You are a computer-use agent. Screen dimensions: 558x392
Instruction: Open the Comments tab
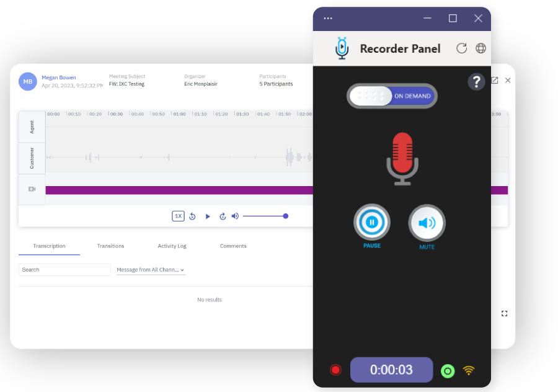coord(233,246)
